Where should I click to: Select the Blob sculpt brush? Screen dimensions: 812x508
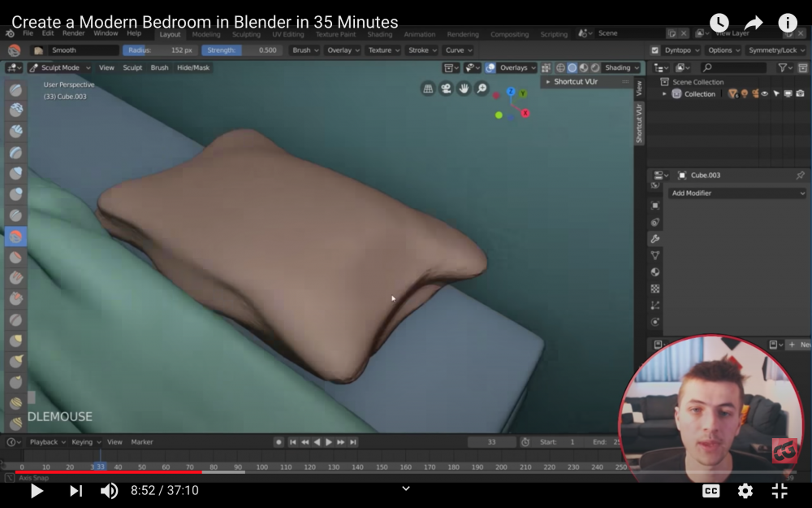pyautogui.click(x=16, y=194)
